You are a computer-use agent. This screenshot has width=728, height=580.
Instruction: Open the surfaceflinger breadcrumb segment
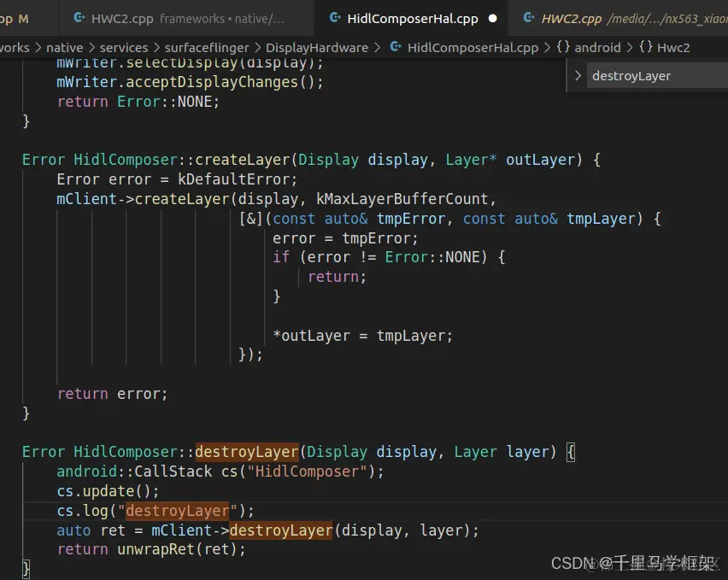[207, 47]
